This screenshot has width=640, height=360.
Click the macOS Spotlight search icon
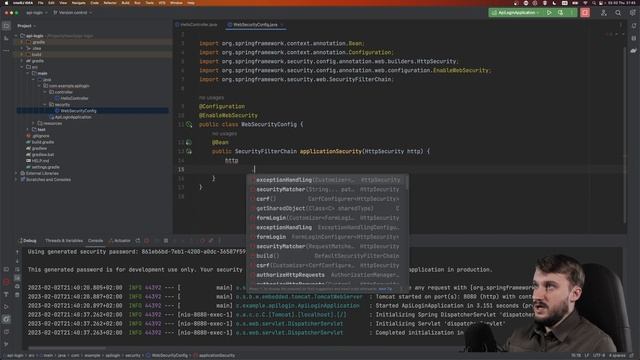click(x=594, y=3)
